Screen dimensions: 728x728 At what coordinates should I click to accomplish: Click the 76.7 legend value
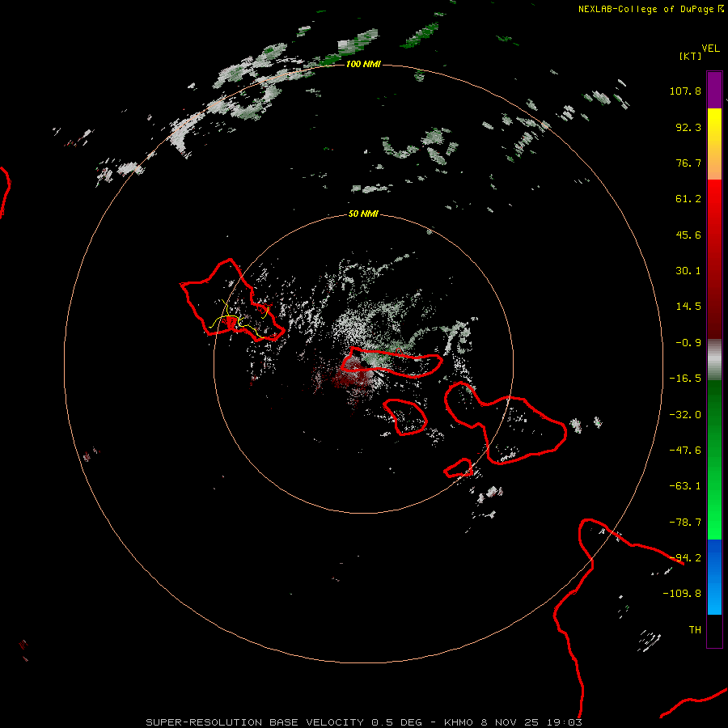coord(688,163)
